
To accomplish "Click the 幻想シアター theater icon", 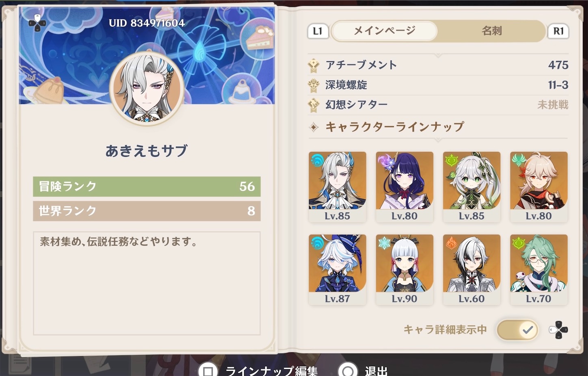I will coord(313,105).
